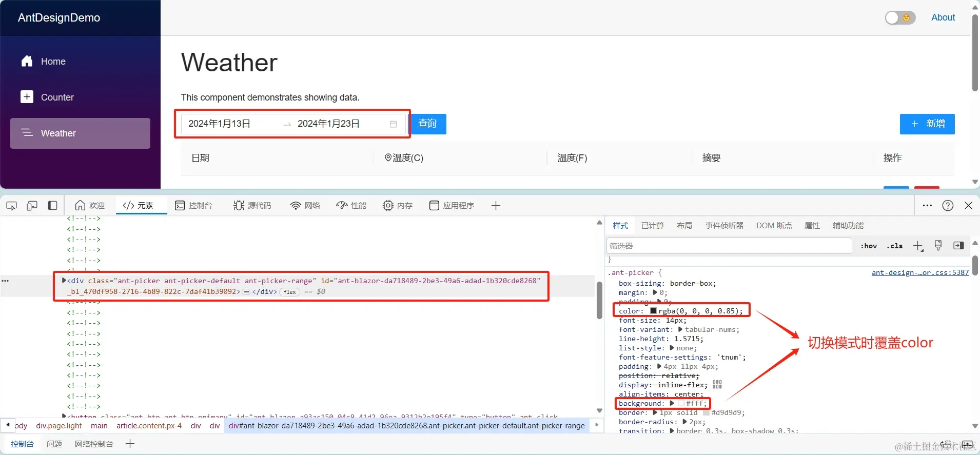The height and width of the screenshot is (455, 980).
Task: Click the inspect element picker icon in DevTools
Action: point(12,206)
